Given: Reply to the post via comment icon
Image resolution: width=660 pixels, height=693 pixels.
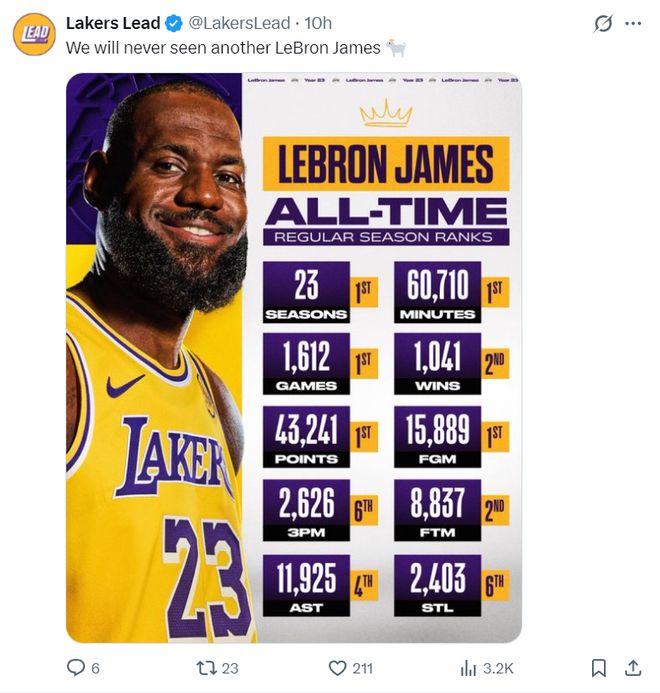Looking at the screenshot, I should pyautogui.click(x=75, y=667).
